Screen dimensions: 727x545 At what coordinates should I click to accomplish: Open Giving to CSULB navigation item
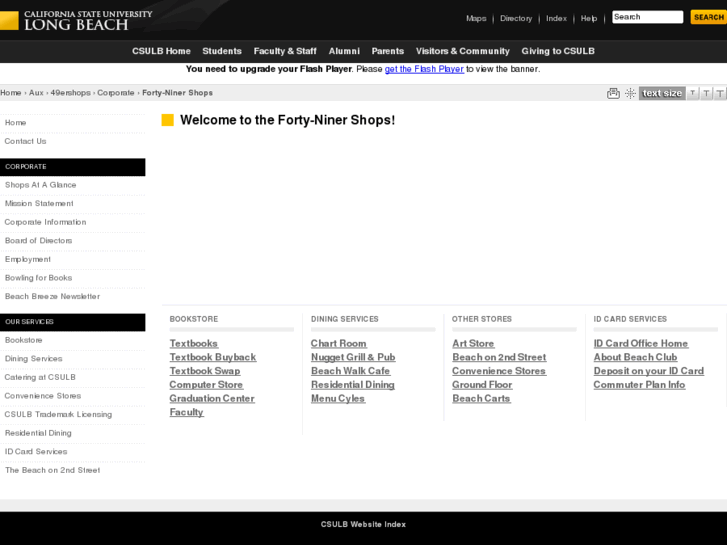tap(558, 51)
